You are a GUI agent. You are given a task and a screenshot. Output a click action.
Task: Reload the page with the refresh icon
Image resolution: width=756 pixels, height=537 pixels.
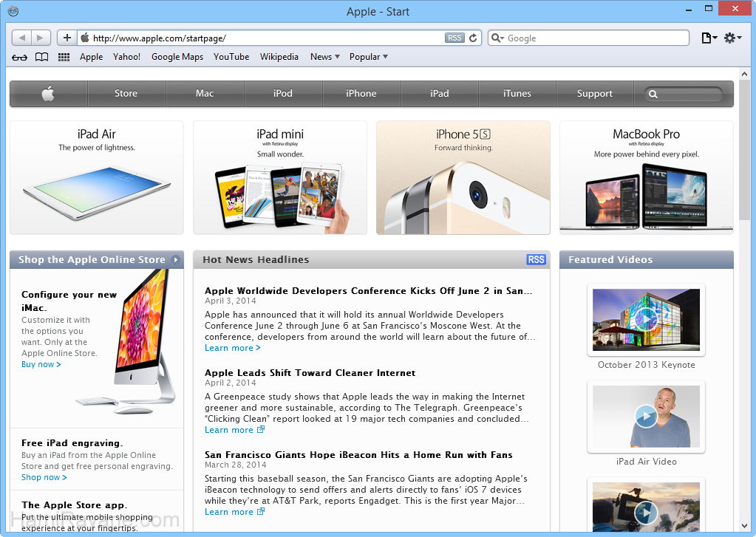tap(473, 38)
